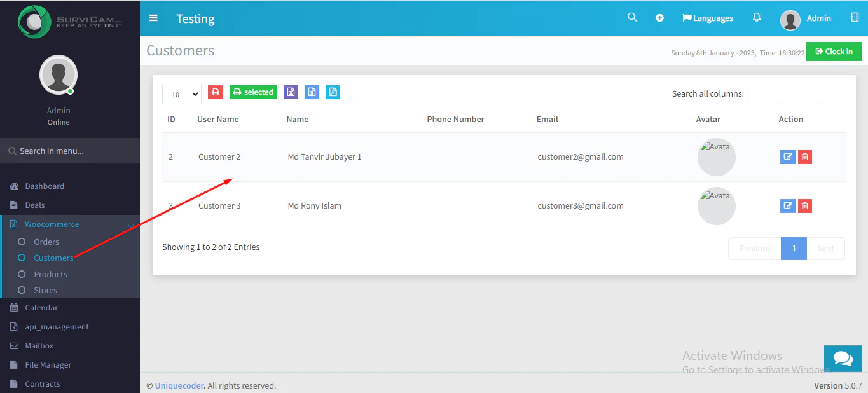Open the entries-per-page dropdown showing 10
This screenshot has width=868, height=393.
182,94
